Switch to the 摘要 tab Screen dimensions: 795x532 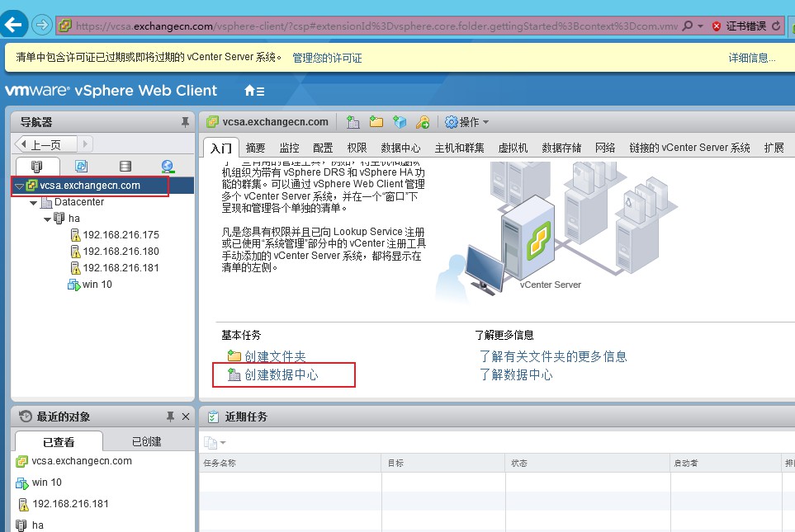256,148
